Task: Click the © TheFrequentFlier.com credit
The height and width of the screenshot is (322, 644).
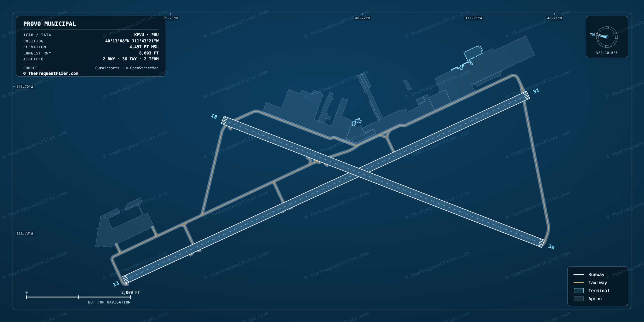Action: click(51, 74)
